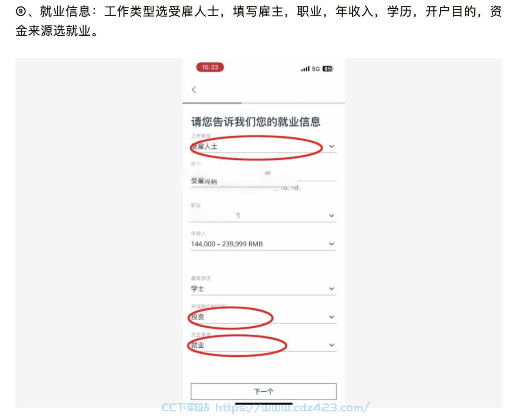Open the 工作类型 dropdown chevron
This screenshot has width=532, height=419.
click(332, 146)
